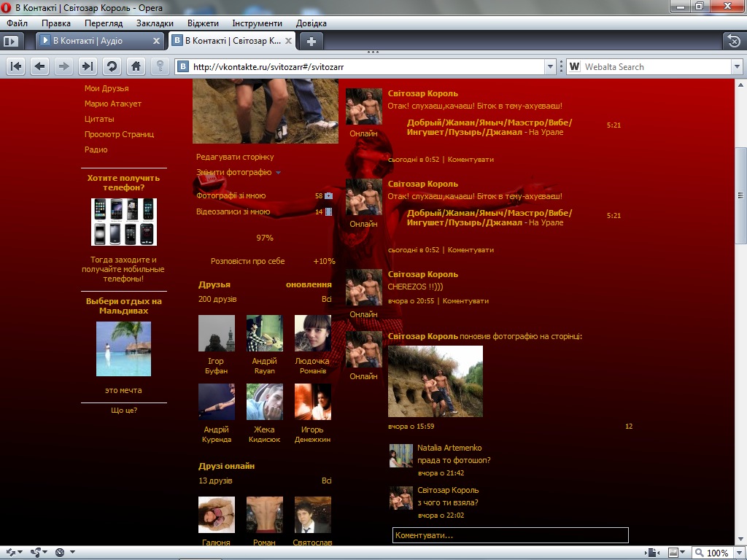Open a new tab with plus button
This screenshot has width=747, height=560.
[x=311, y=41]
